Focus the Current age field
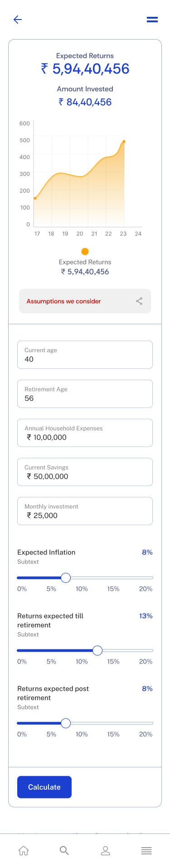This screenshot has width=170, height=868. 85,354
